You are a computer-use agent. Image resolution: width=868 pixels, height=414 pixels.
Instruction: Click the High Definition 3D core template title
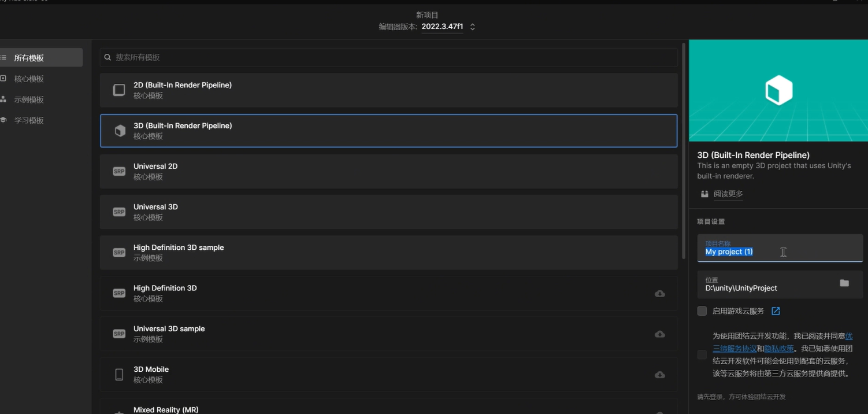point(165,288)
